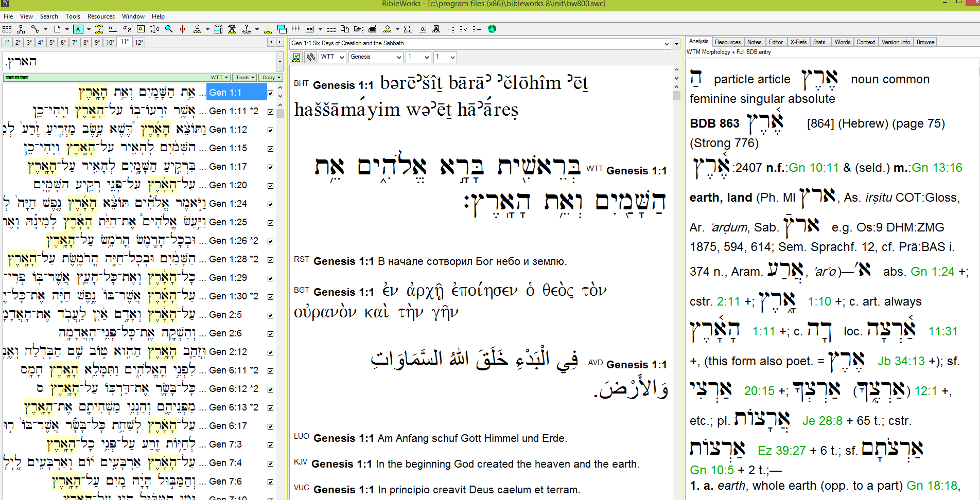The height and width of the screenshot is (500, 980).
Task: Click the footprints icon beside WTT dropdown
Action: tap(310, 57)
